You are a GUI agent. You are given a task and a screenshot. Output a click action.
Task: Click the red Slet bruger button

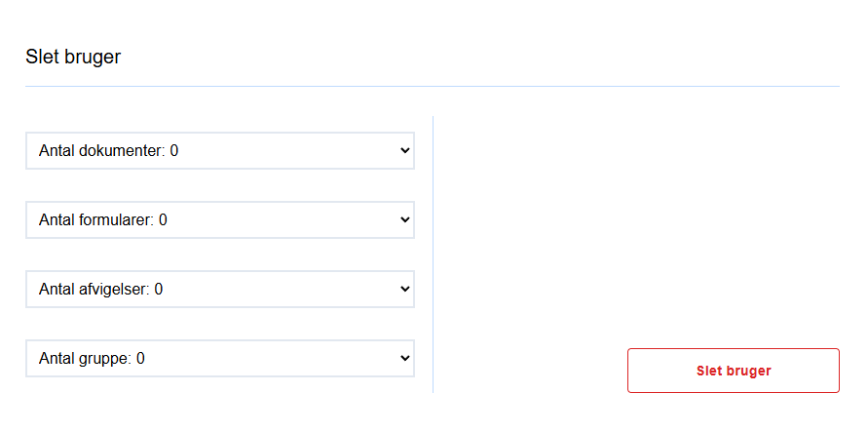[x=734, y=371]
